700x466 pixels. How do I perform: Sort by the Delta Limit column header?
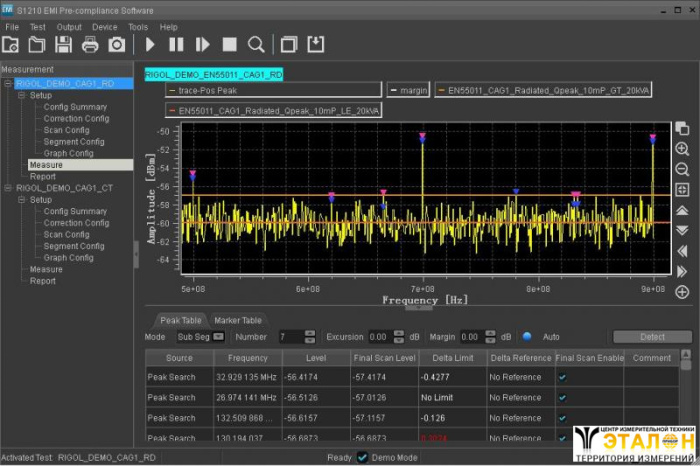(453, 358)
